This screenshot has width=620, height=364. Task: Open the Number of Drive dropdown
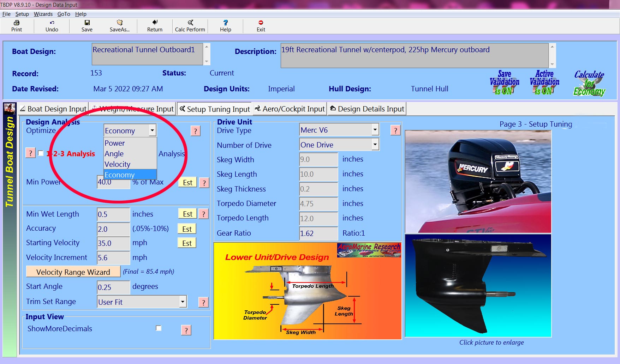(375, 144)
